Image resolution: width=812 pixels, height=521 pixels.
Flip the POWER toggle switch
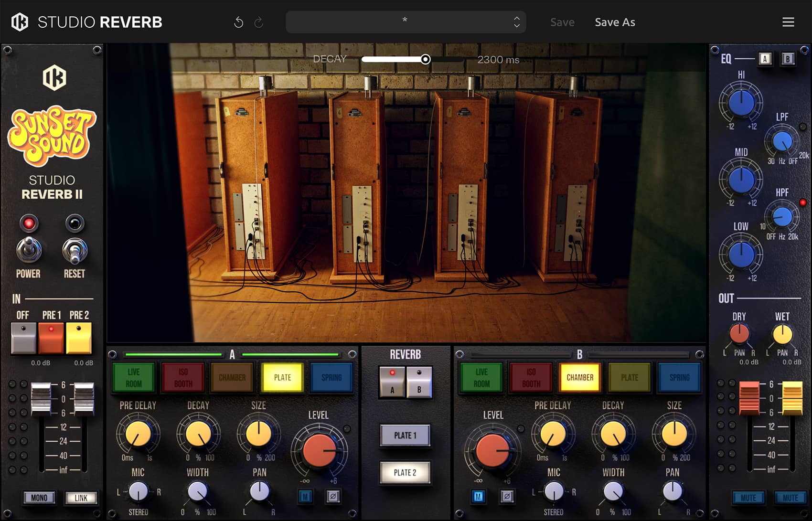tap(29, 250)
